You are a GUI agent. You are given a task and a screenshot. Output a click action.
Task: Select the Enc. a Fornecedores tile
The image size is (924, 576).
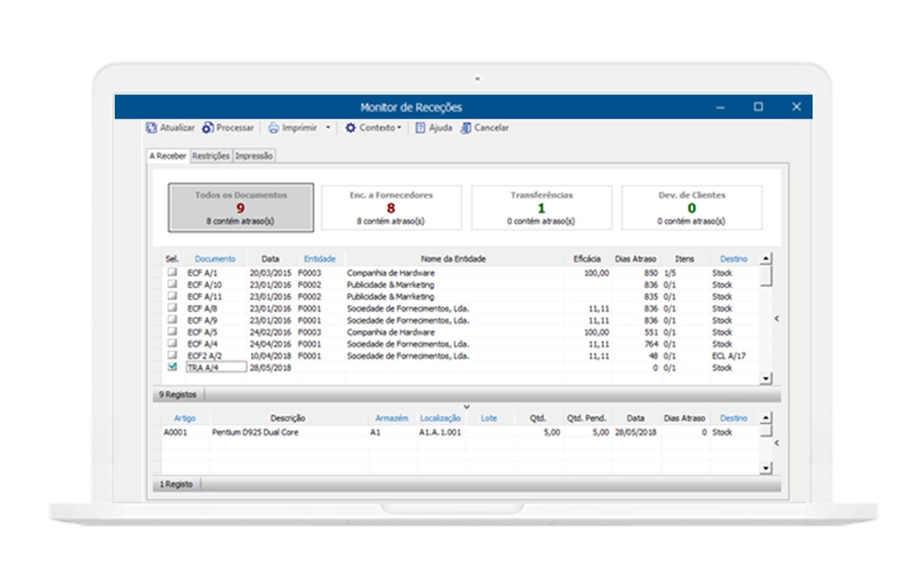(391, 208)
